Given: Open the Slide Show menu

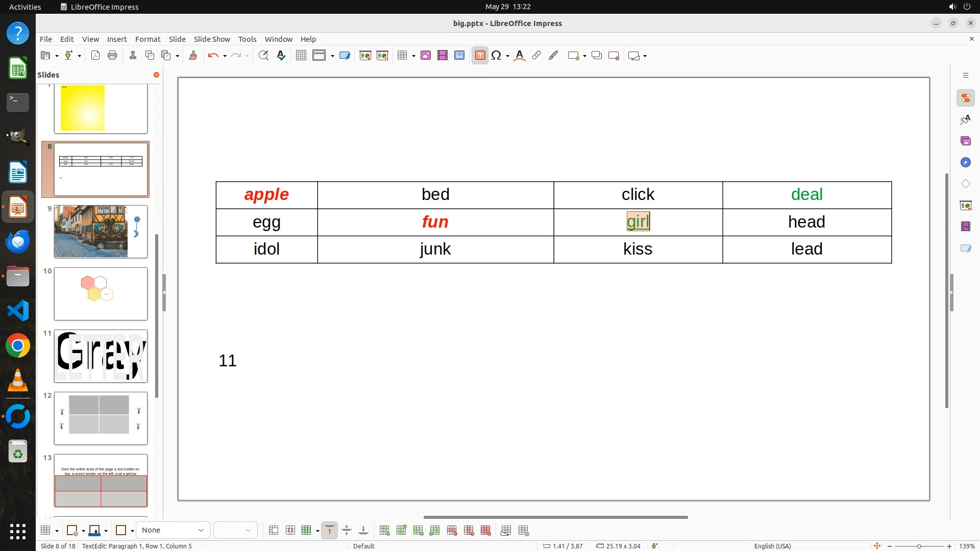Looking at the screenshot, I should 212,39.
